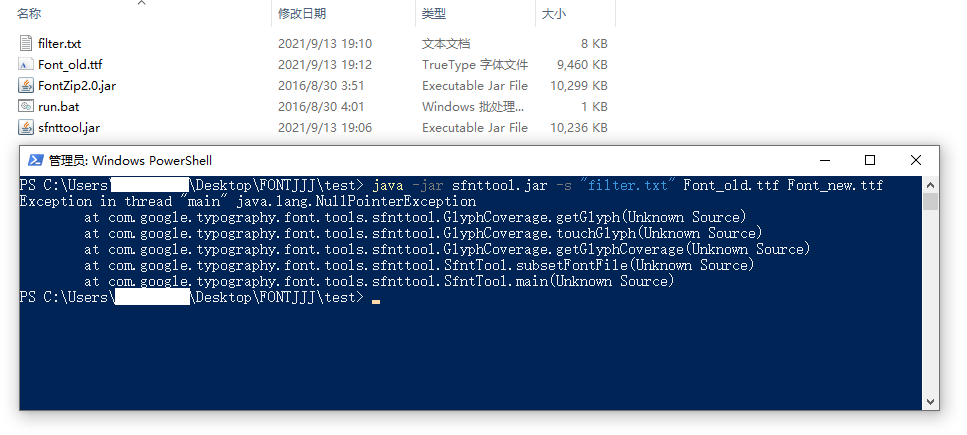Click the run.bat batch file icon

pyautogui.click(x=25, y=106)
